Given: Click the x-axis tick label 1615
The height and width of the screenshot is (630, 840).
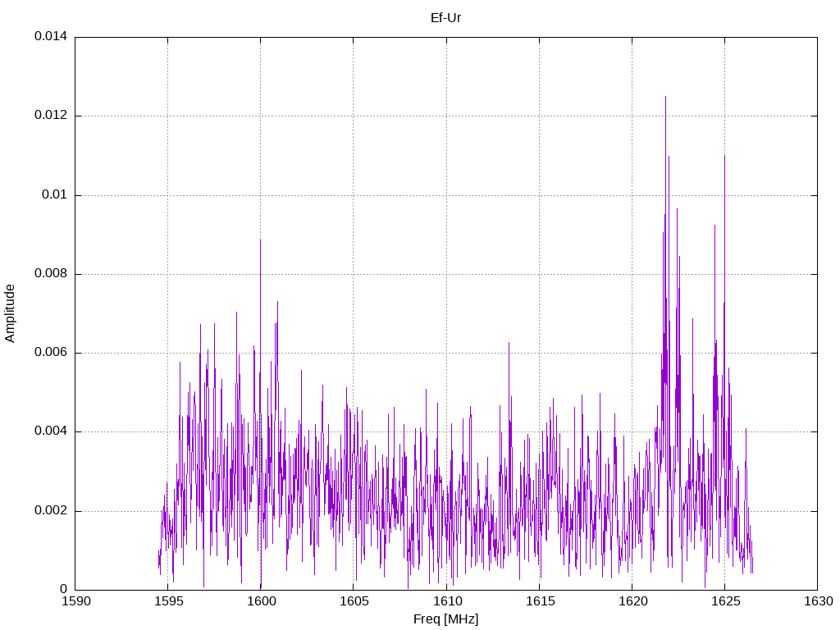Looking at the screenshot, I should tap(540, 601).
